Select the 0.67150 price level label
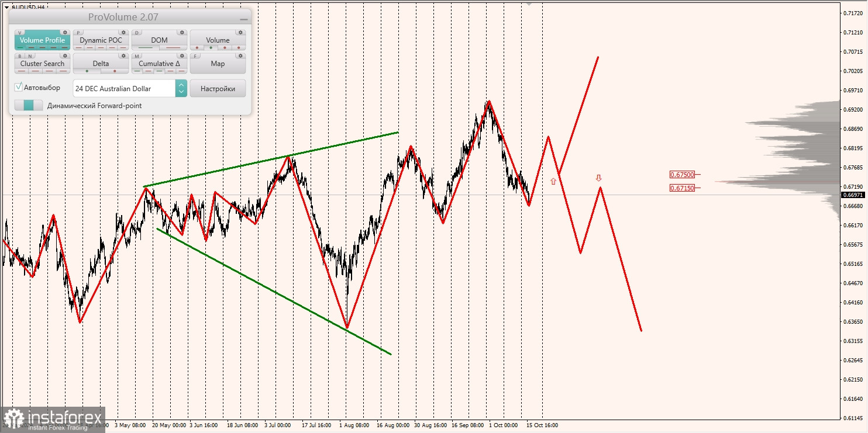868x433 pixels. click(682, 188)
